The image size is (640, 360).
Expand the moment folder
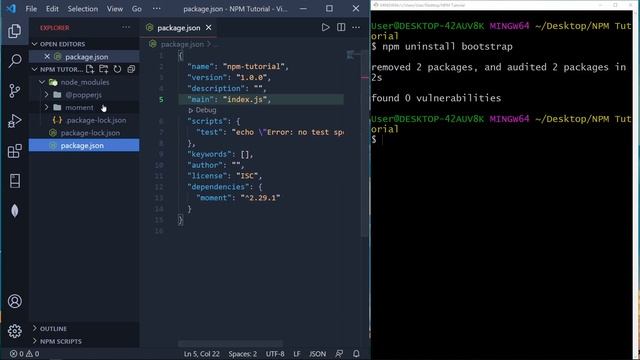click(x=46, y=107)
